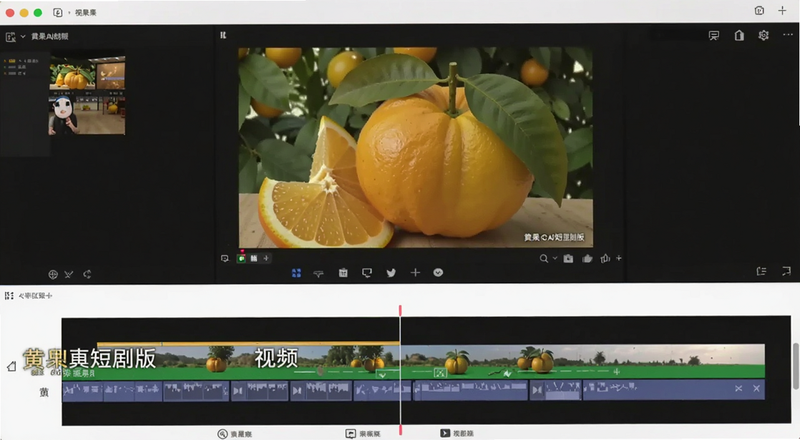Select the masked person media thumbnail
The image size is (800, 440).
63,117
